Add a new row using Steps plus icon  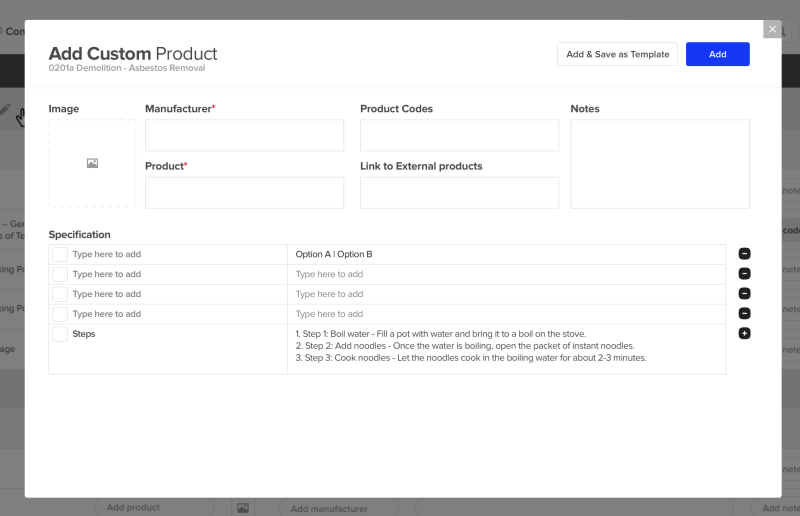tap(744, 333)
